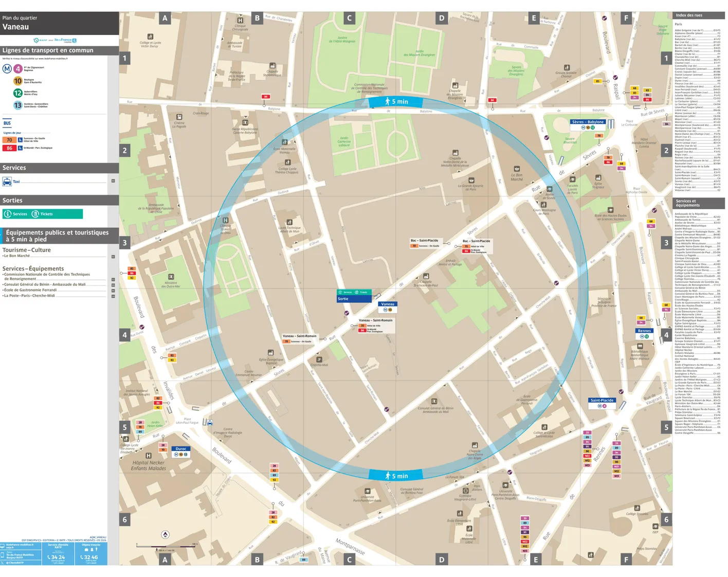Click the Metro line 12 badge in legend
This screenshot has height=577, width=728.
pyautogui.click(x=18, y=93)
